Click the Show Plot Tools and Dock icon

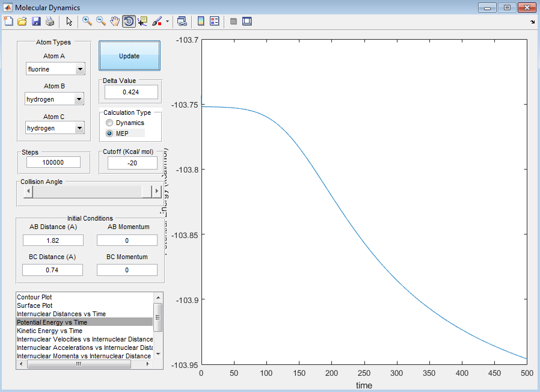247,22
